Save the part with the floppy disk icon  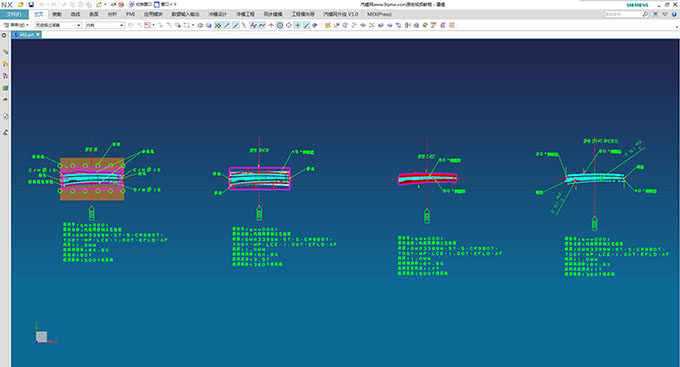[31, 4]
